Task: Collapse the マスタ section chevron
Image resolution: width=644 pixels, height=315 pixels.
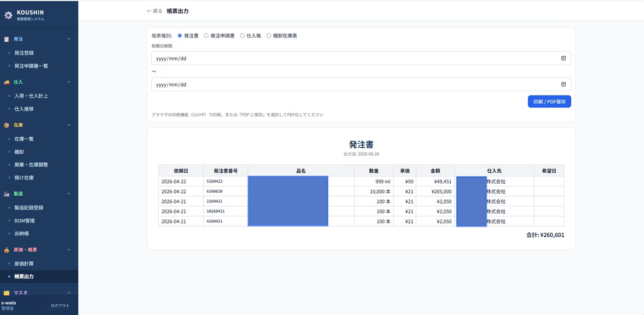Action: point(69,293)
